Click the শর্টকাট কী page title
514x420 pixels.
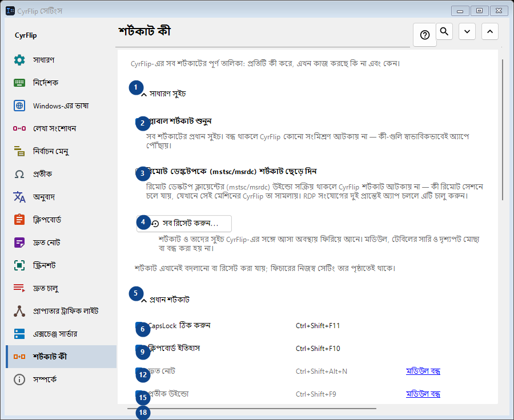tap(144, 31)
